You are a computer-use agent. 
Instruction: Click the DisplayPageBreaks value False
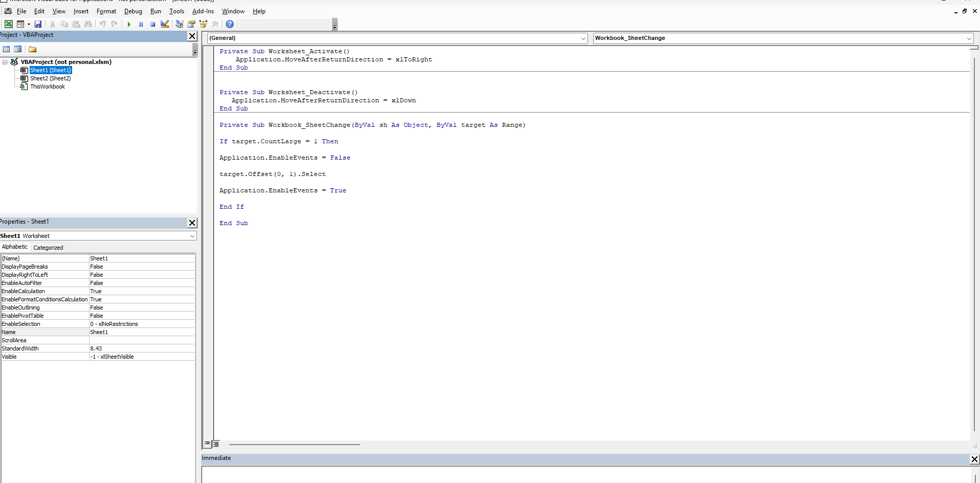click(x=142, y=267)
